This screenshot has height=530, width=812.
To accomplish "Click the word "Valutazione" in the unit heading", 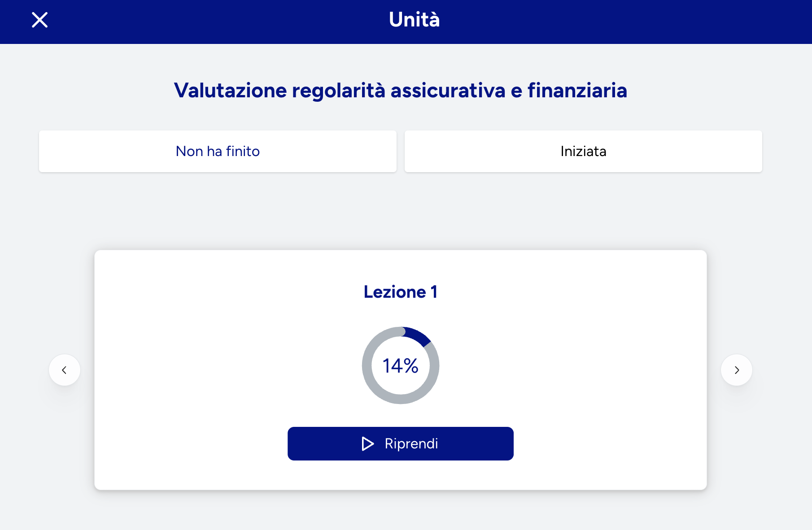I will point(230,90).
